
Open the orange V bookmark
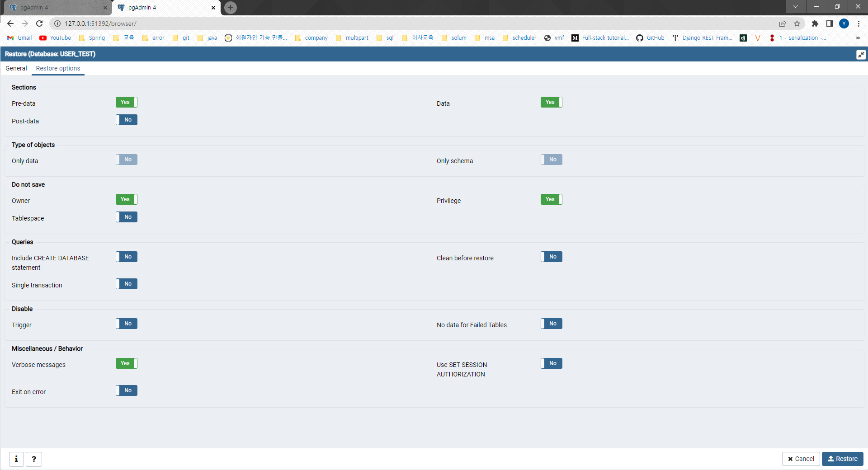click(758, 38)
